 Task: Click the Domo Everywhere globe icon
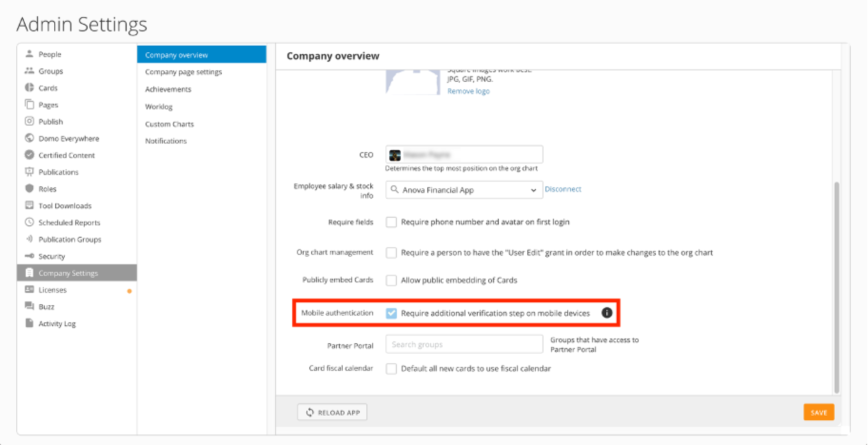click(x=30, y=138)
